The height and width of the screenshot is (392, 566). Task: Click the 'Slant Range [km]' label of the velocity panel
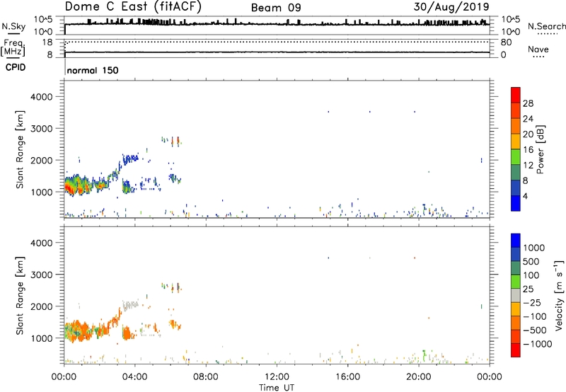[20, 295]
